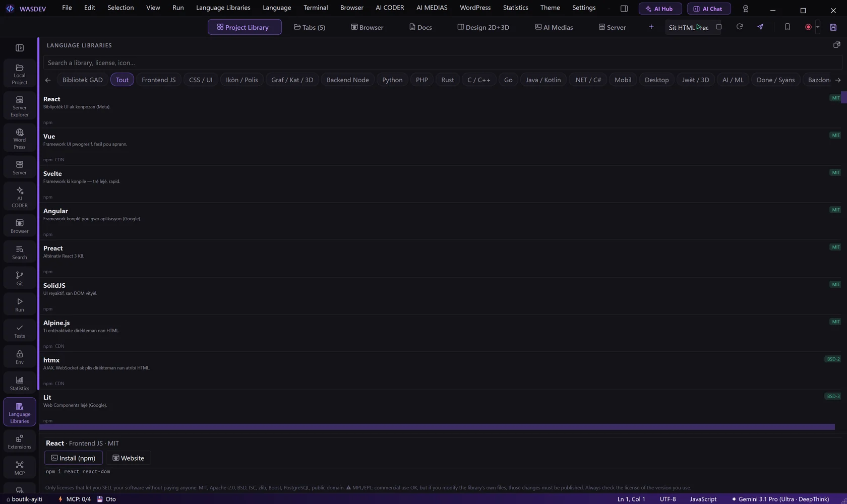Switch to the Design 2D+3D tab
The image size is (847, 504).
(483, 27)
